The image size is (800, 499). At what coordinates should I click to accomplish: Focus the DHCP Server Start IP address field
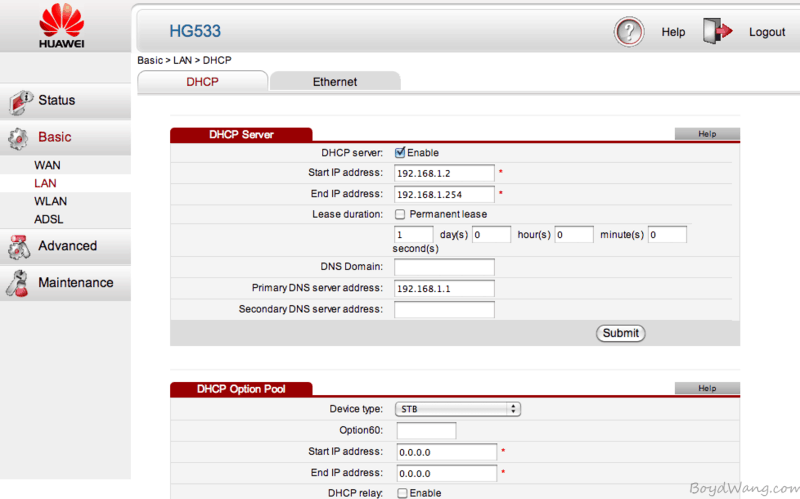tap(444, 173)
